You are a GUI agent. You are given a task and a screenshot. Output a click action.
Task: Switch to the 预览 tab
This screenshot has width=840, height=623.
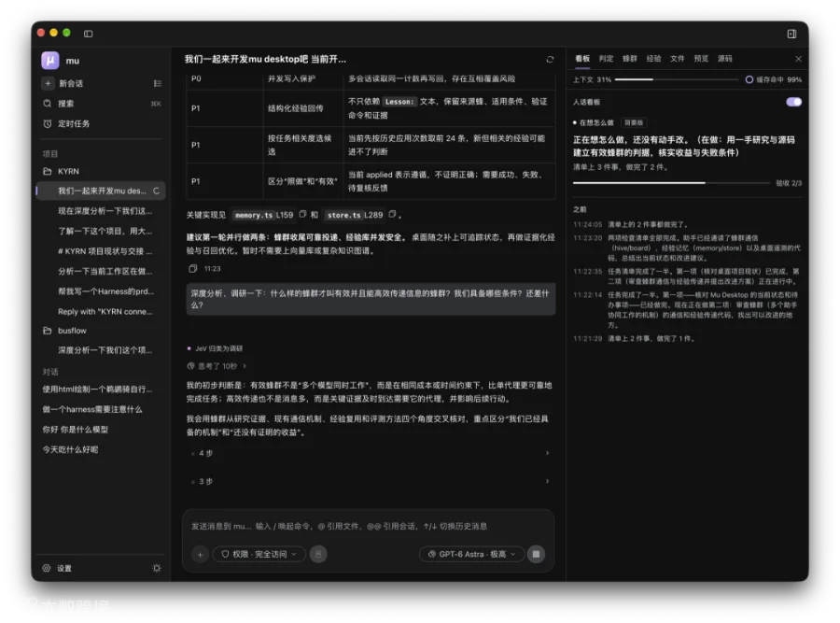[x=701, y=59]
